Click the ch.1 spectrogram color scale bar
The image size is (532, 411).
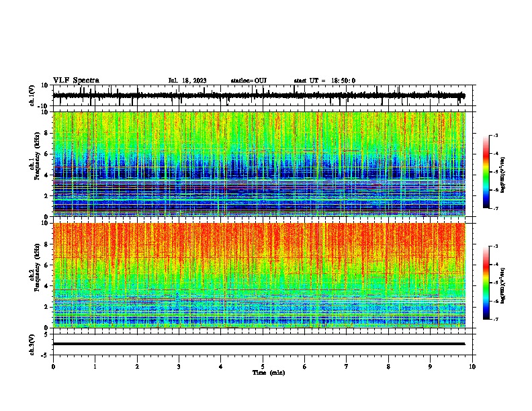(x=486, y=172)
